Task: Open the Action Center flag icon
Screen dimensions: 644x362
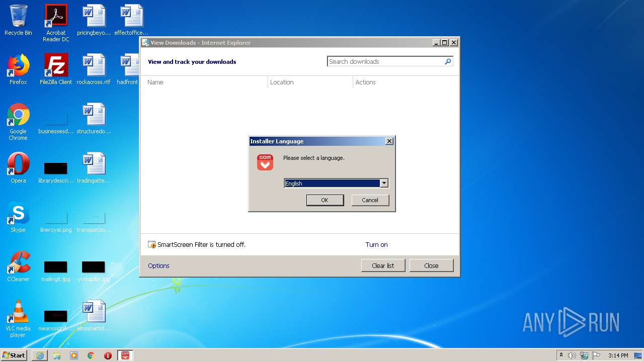Action: [x=596, y=355]
